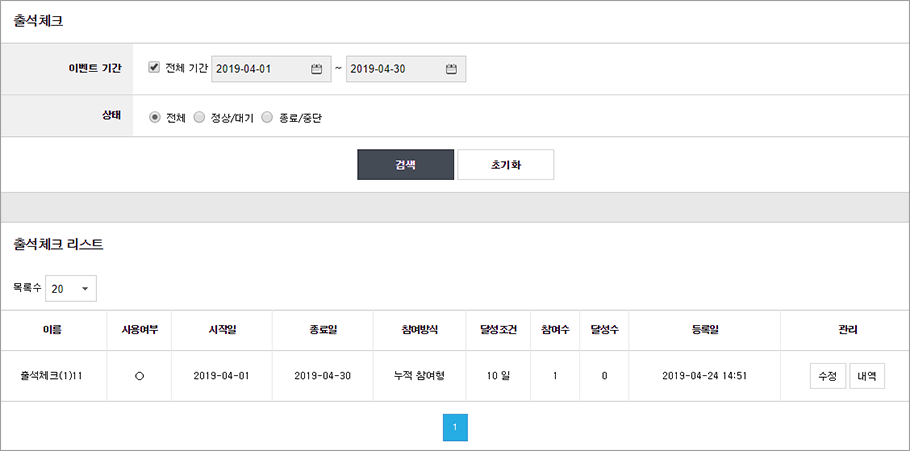Click the 참여수 column header
The image size is (910, 451).
[555, 330]
